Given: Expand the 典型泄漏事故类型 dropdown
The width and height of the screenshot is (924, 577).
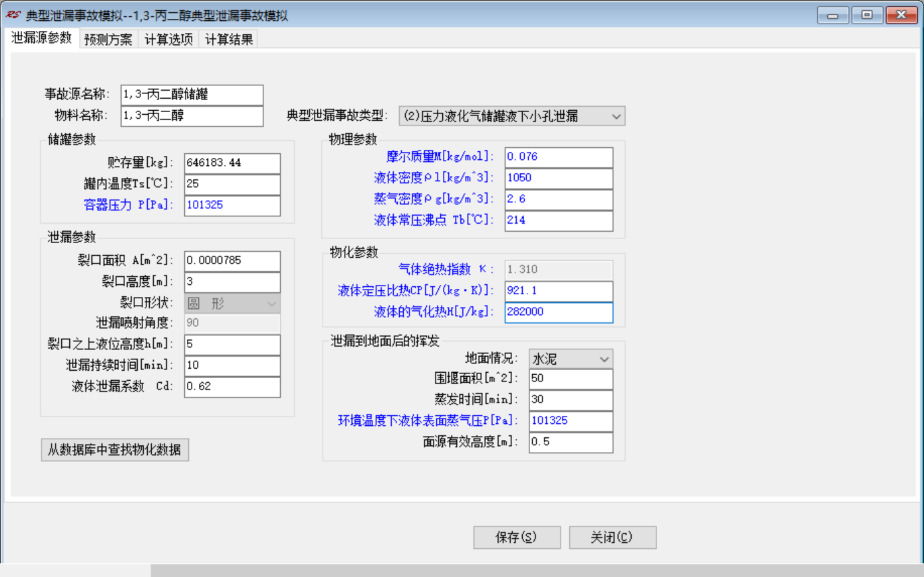Looking at the screenshot, I should 512,116.
